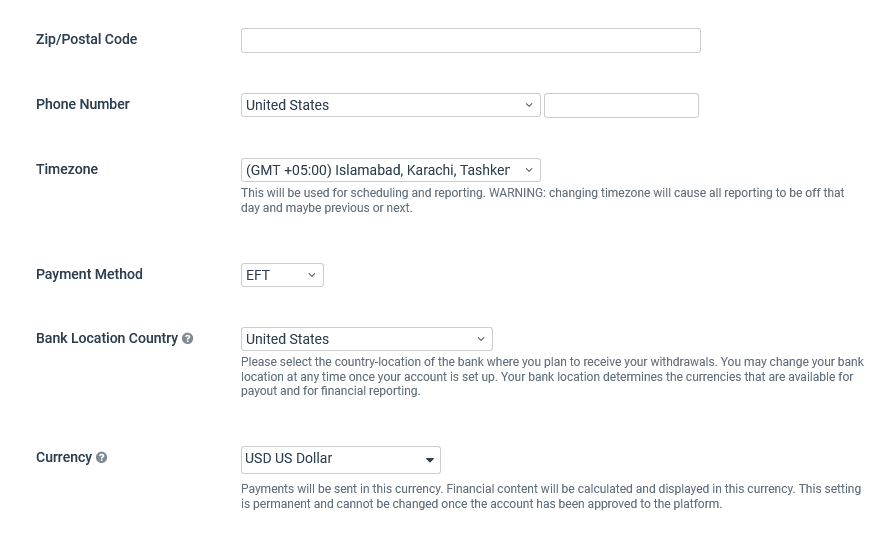Click the Timezone label text
This screenshot has width=895, height=541.
[67, 169]
